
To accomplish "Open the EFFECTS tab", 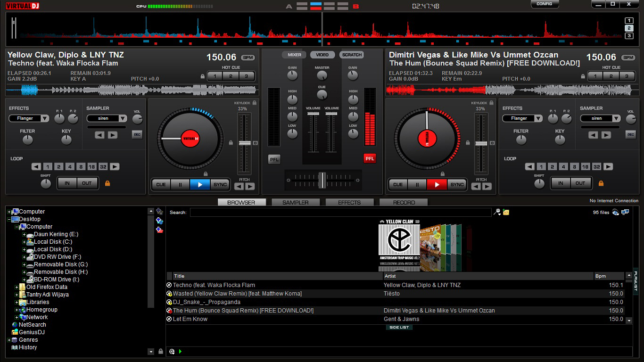I will coord(349,202).
